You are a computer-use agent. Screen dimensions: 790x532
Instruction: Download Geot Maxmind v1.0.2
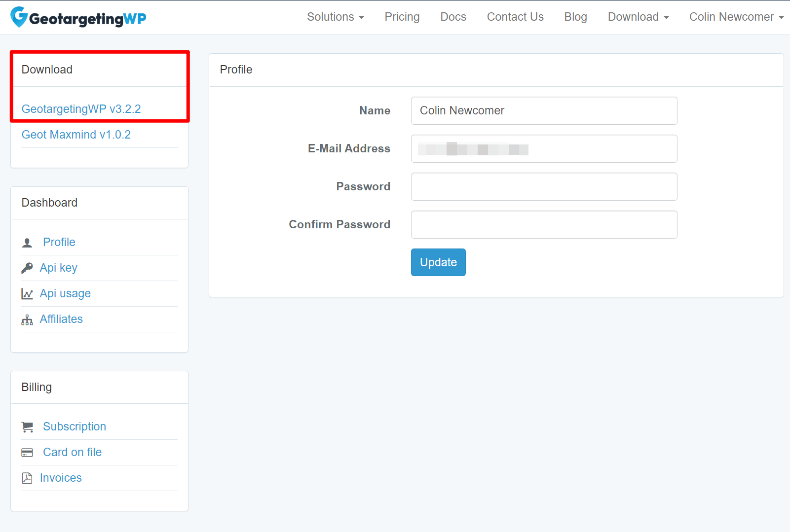76,135
